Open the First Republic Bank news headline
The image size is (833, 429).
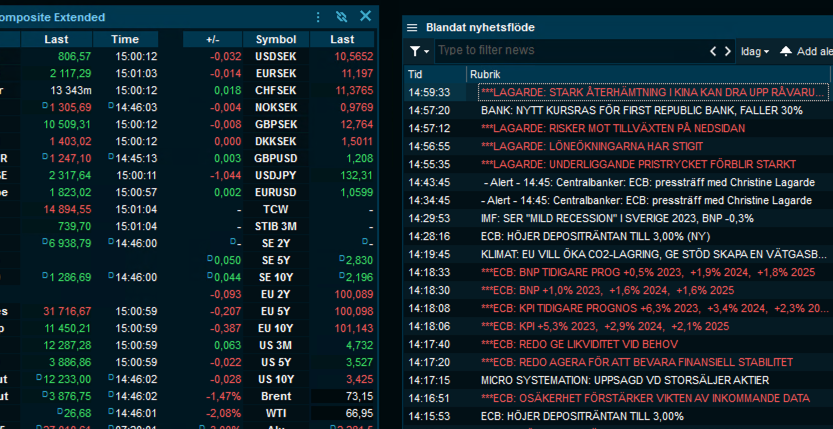coord(641,110)
